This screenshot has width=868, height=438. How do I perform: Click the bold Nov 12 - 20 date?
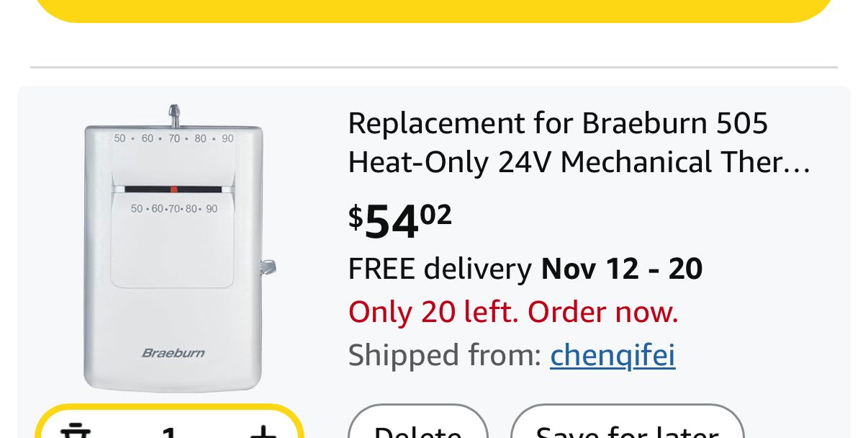point(622,269)
